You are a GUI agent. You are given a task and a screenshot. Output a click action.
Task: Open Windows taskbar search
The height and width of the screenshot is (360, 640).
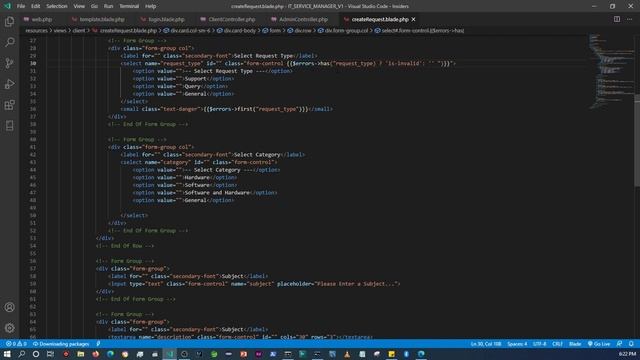click(x=22, y=354)
